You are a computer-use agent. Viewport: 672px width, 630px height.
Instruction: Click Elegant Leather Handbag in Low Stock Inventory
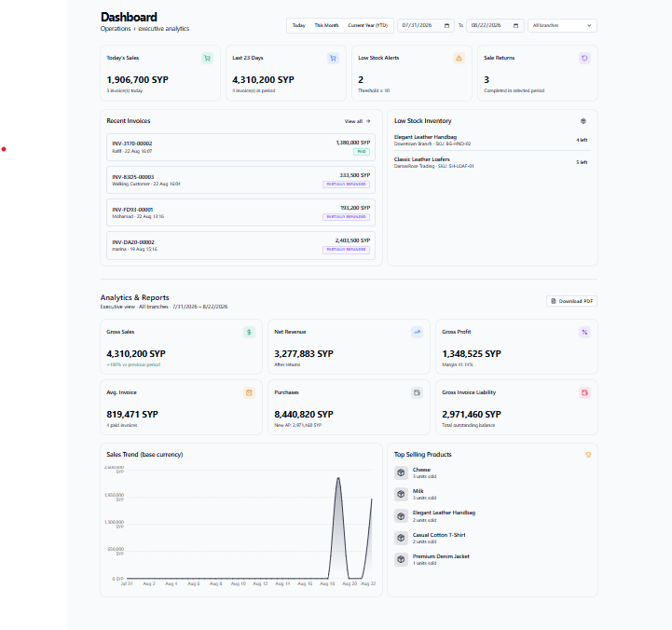coord(426,137)
